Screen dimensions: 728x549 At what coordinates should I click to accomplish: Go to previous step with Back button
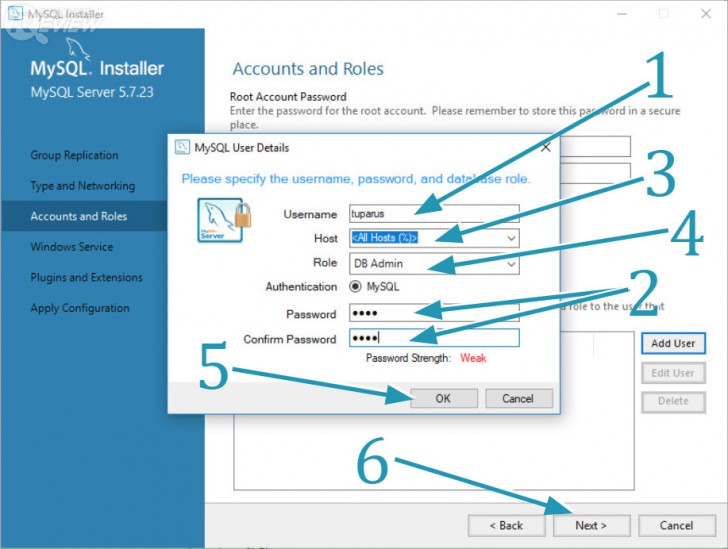coord(507,525)
